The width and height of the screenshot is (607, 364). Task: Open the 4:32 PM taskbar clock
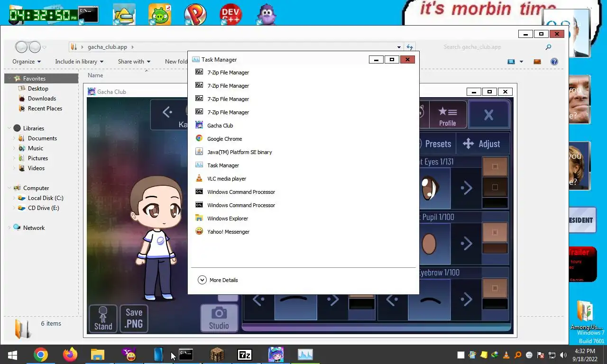(x=584, y=355)
